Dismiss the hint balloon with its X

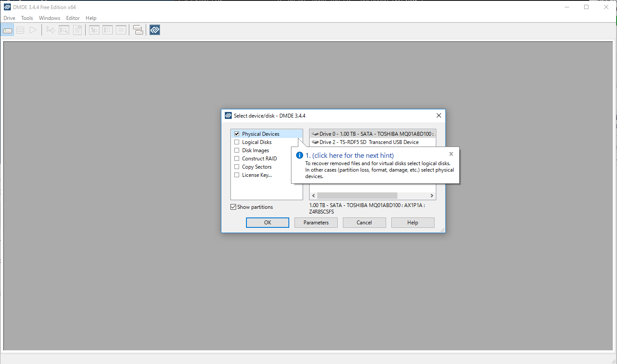click(x=451, y=154)
